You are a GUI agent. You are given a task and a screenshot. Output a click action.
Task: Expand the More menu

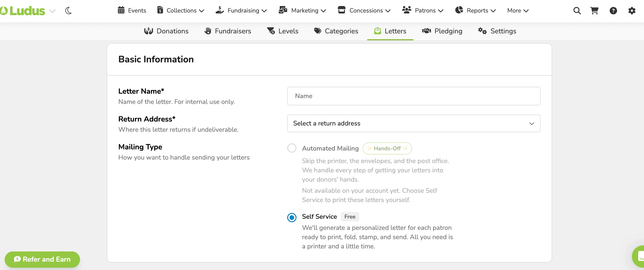pyautogui.click(x=518, y=10)
